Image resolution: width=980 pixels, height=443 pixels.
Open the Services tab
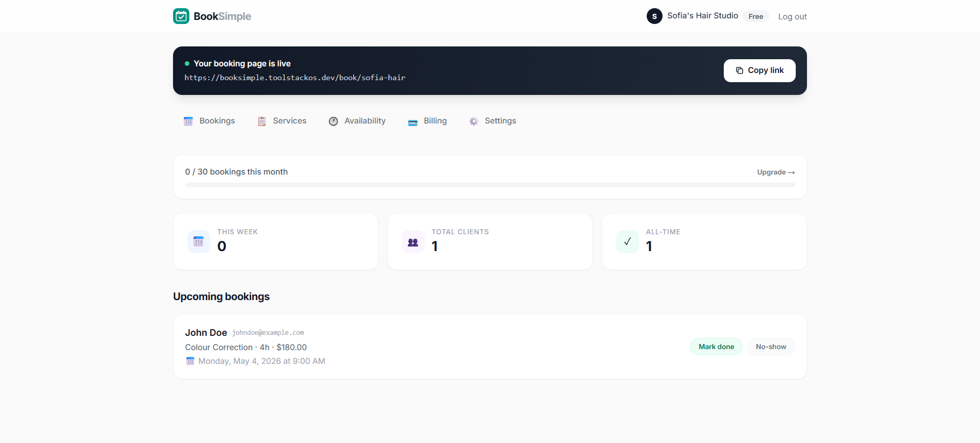(x=282, y=121)
